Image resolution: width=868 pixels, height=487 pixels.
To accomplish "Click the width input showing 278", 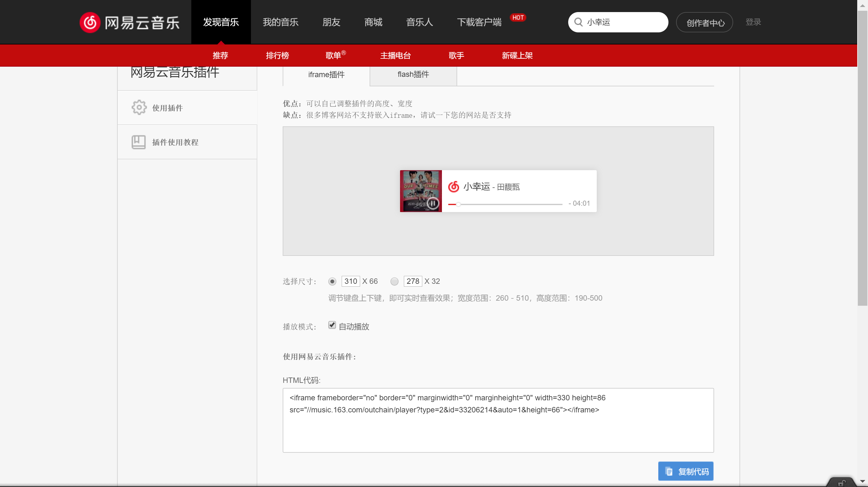I will point(413,281).
